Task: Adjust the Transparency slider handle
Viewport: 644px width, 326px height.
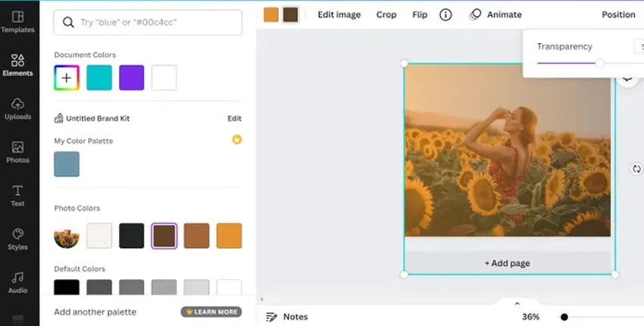Action: point(600,64)
